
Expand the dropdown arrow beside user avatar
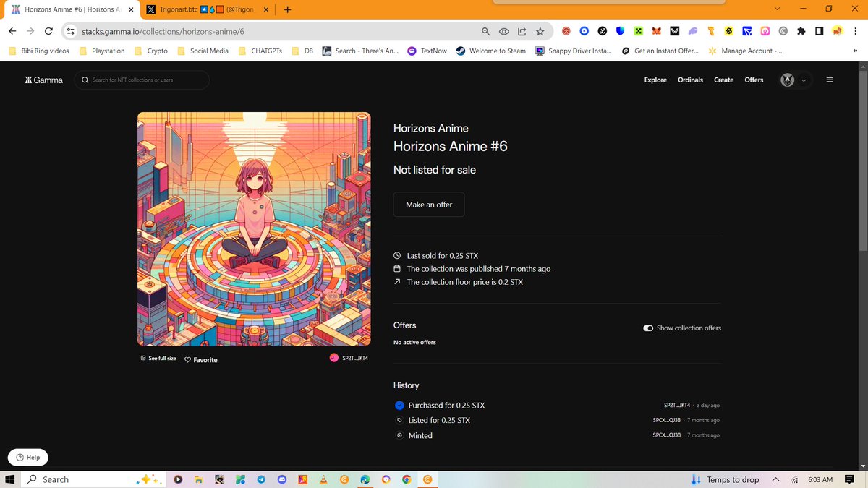[804, 80]
